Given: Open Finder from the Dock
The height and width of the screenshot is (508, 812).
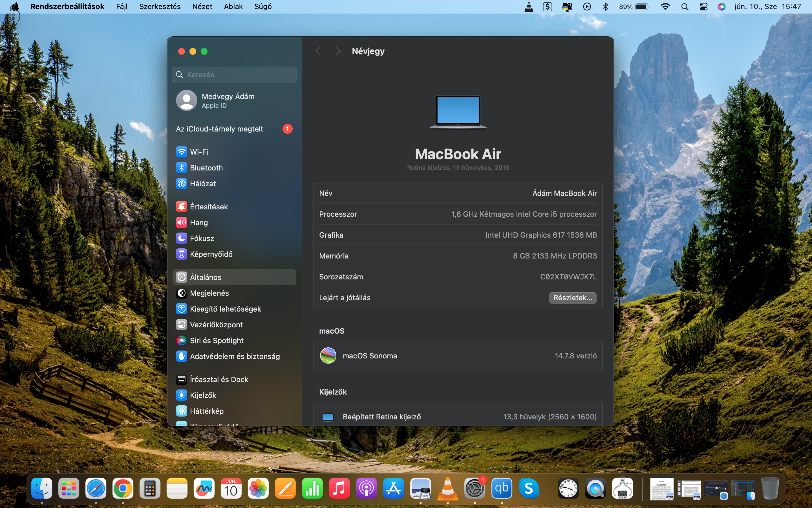Looking at the screenshot, I should click(x=42, y=488).
